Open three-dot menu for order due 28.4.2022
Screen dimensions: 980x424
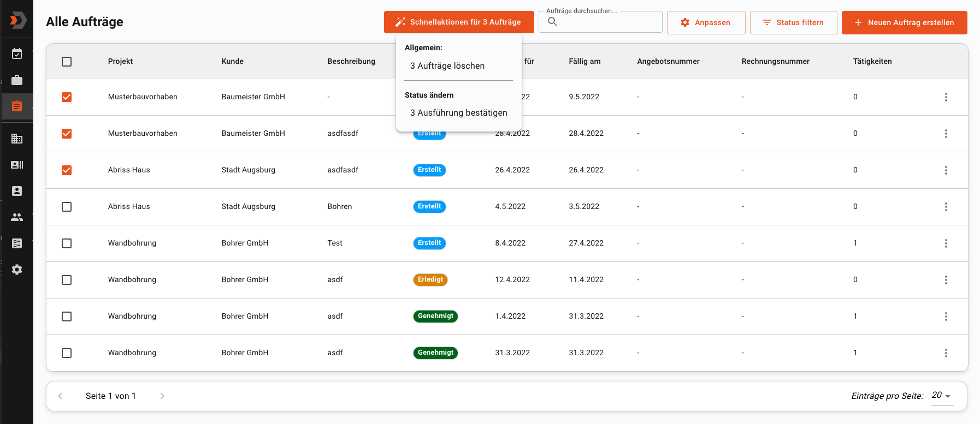pos(946,134)
